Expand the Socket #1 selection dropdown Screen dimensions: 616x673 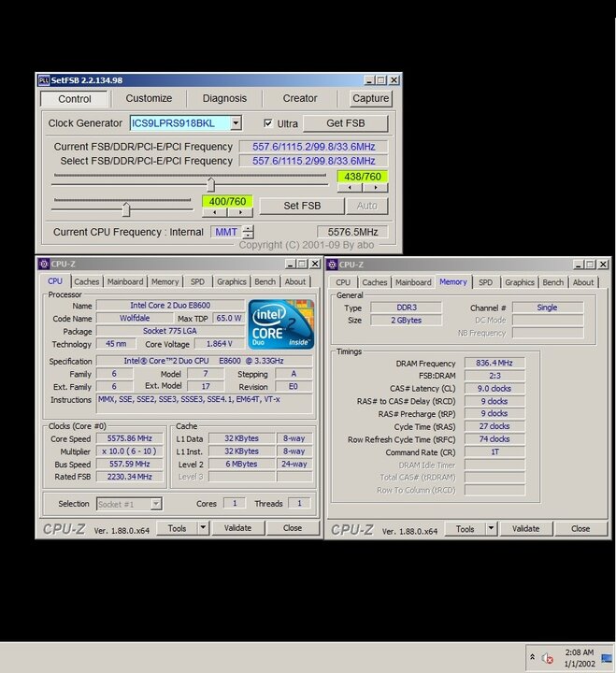click(156, 504)
